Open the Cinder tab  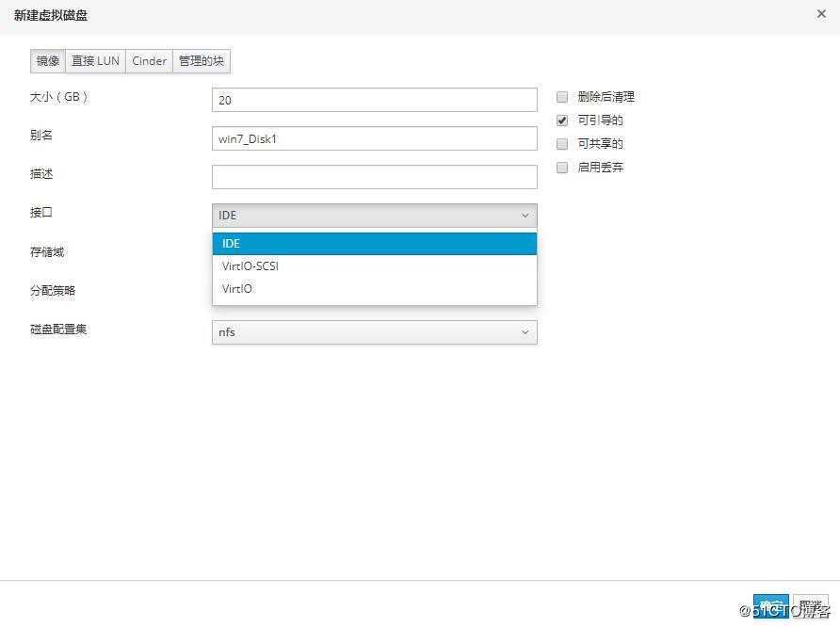149,61
